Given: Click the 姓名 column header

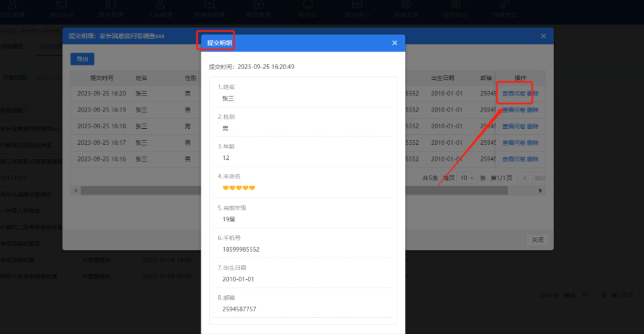Looking at the screenshot, I should [x=141, y=78].
